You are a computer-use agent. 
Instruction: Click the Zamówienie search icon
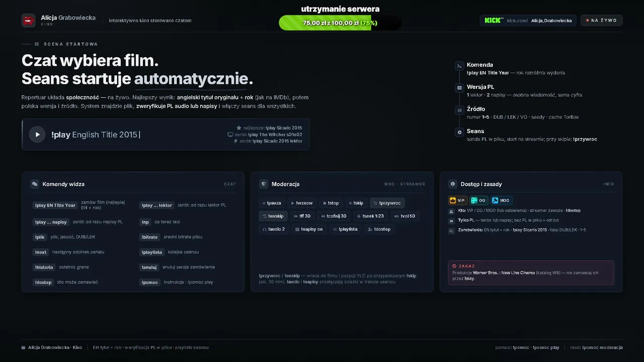(x=452, y=231)
